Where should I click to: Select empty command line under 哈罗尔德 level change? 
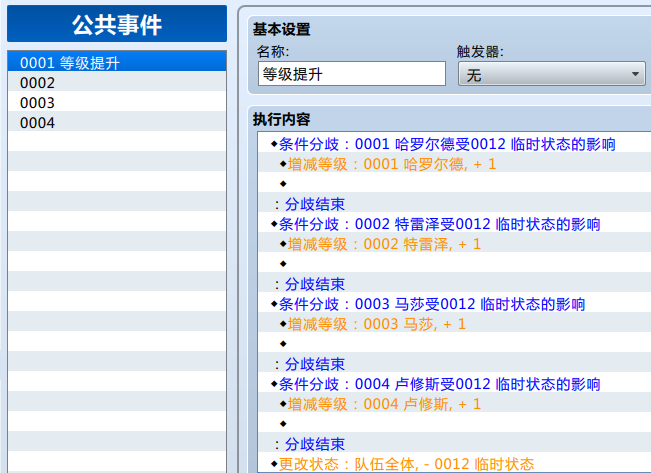click(x=454, y=184)
